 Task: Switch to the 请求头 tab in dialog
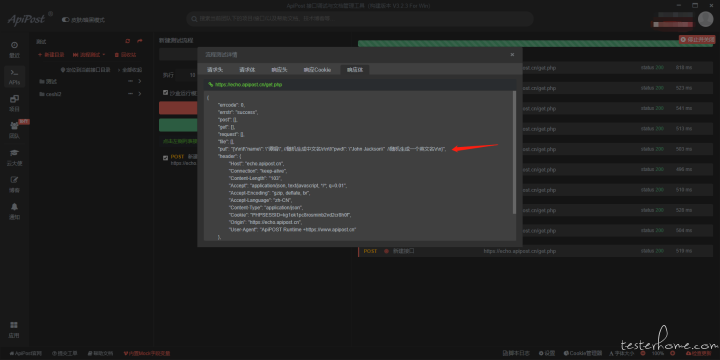215,70
